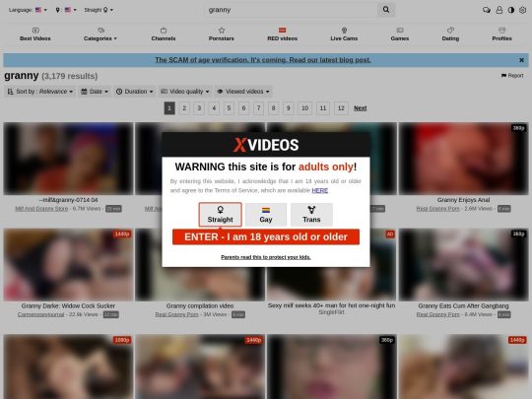Open the Best Videos section
Viewport: 532px width, 399px height.
[x=35, y=34]
